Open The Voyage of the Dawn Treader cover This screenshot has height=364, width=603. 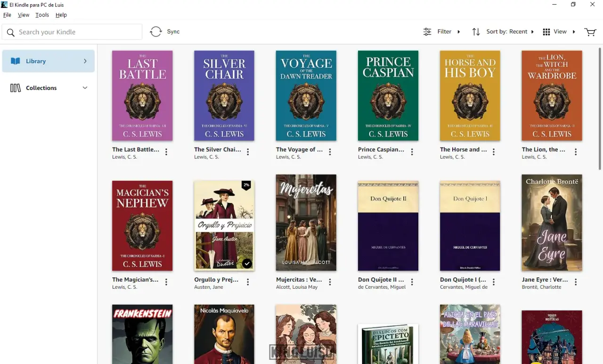point(306,96)
